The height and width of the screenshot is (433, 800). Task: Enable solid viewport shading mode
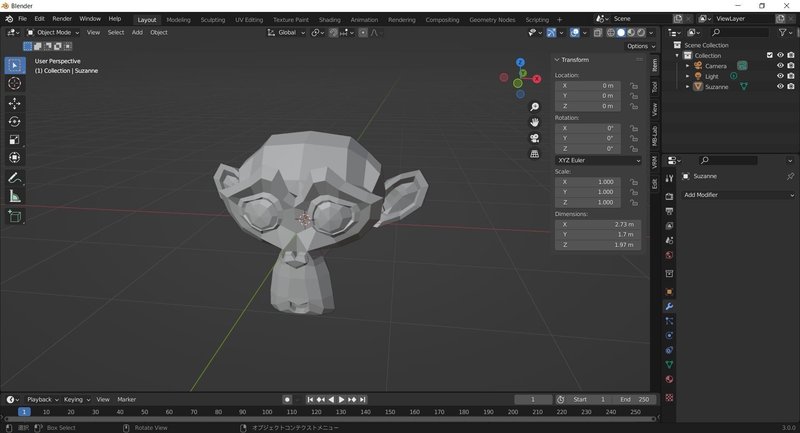point(621,33)
